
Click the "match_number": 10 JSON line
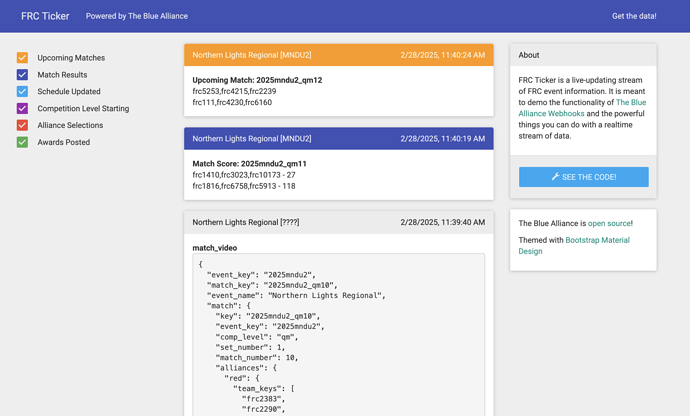coord(257,357)
